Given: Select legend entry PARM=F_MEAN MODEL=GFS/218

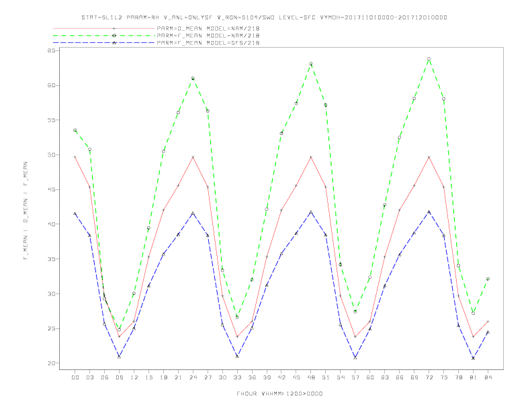Looking at the screenshot, I should tap(208, 43).
